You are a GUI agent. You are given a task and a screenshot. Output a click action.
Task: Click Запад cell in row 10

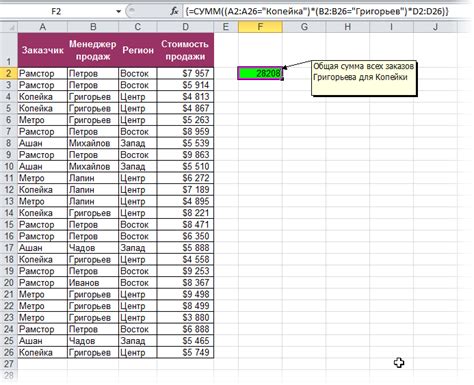(138, 166)
